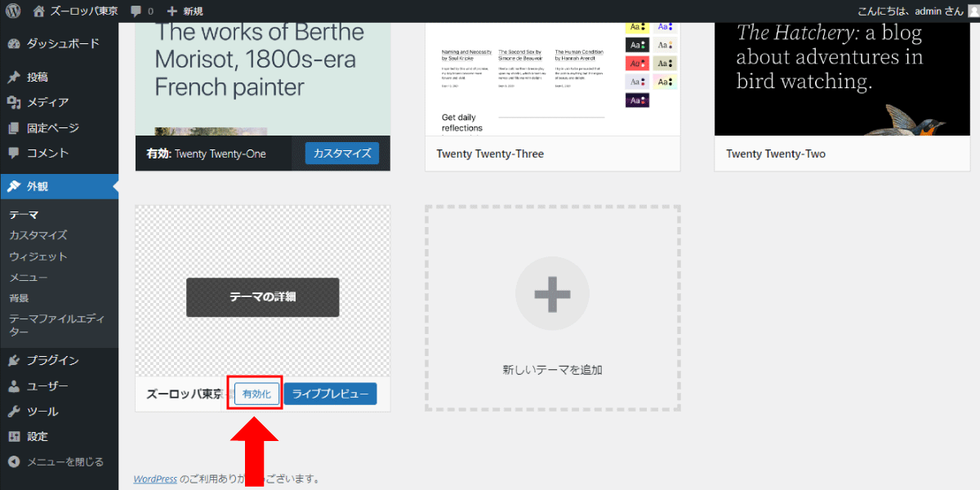980x490 pixels.
Task: Open 背景 submenu item
Action: point(19,298)
